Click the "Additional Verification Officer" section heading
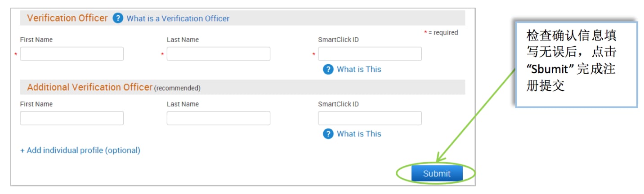 click(89, 87)
